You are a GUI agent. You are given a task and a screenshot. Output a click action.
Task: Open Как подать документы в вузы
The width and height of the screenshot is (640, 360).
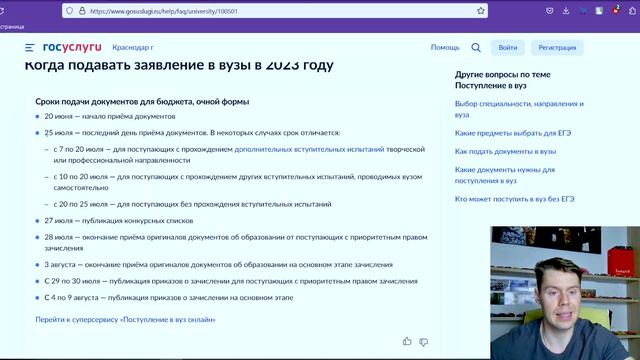(x=505, y=151)
